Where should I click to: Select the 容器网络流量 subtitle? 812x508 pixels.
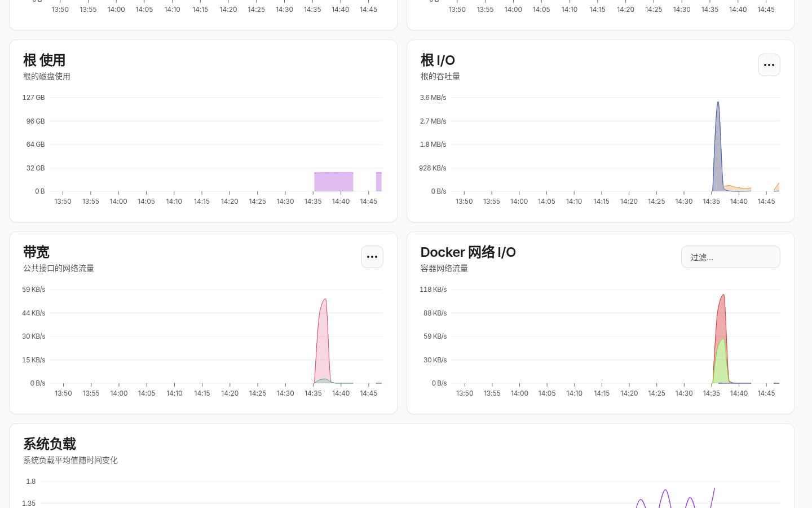coord(444,268)
